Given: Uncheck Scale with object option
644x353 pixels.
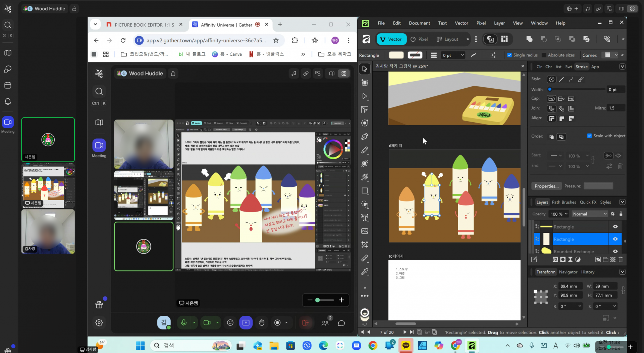Looking at the screenshot, I should pyautogui.click(x=589, y=136).
